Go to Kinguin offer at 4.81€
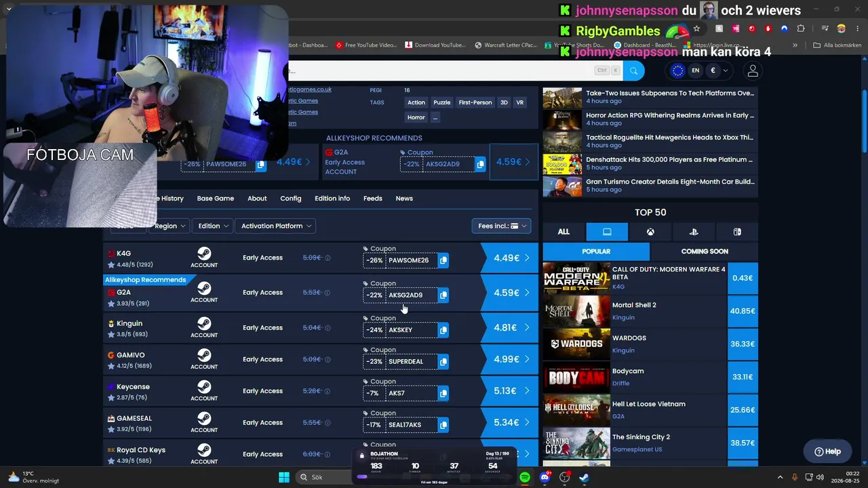The width and height of the screenshot is (868, 488). tap(510, 327)
